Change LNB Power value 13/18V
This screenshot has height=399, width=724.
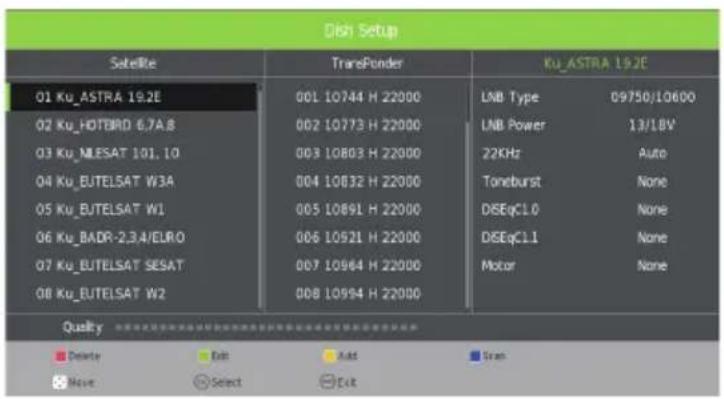[x=652, y=125]
